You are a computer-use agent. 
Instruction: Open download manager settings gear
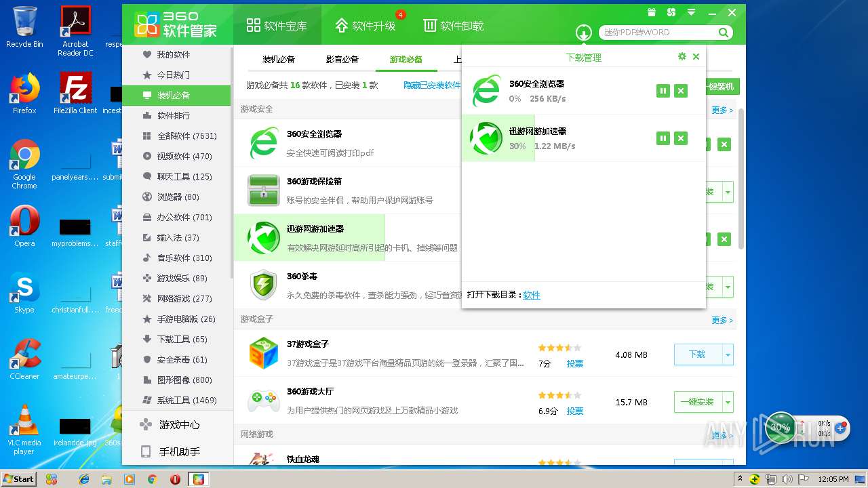pos(682,57)
